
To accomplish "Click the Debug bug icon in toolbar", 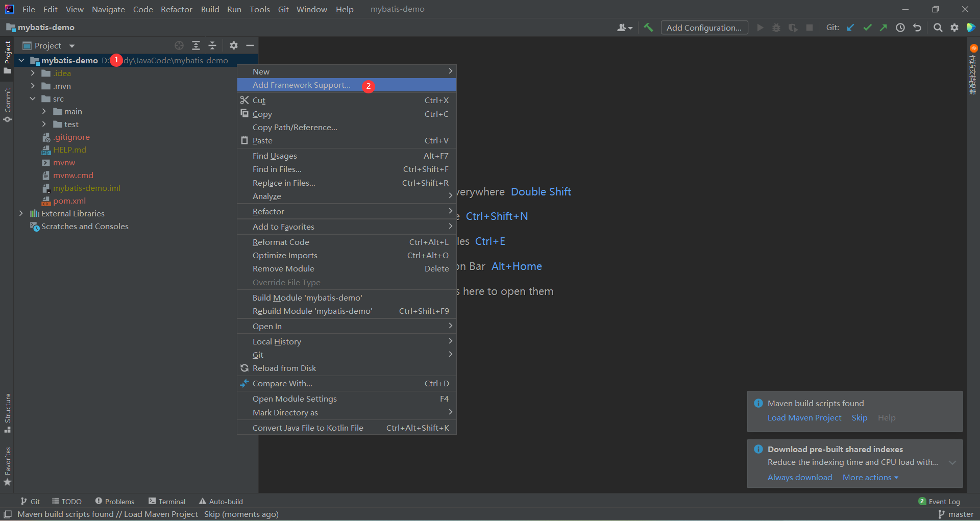I will [776, 28].
